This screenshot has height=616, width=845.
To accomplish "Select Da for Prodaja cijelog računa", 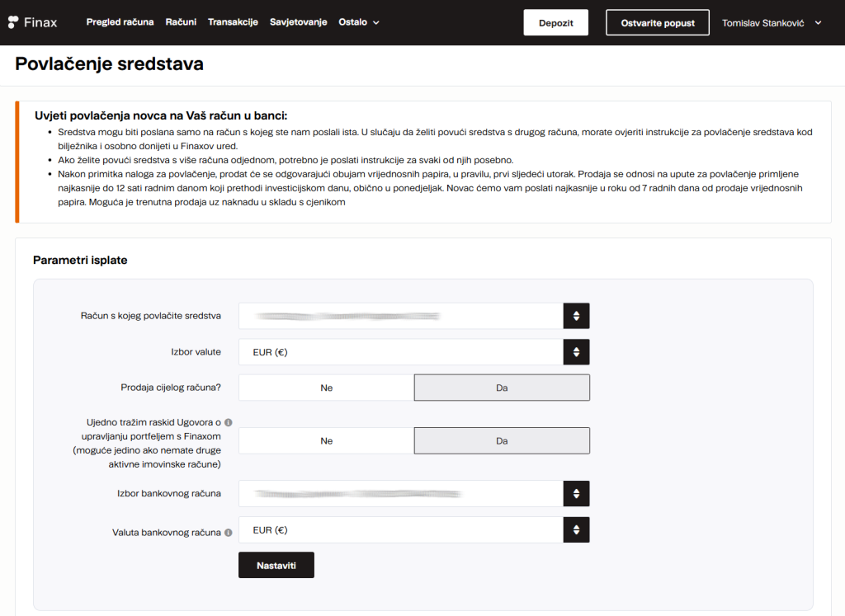I will click(x=502, y=388).
